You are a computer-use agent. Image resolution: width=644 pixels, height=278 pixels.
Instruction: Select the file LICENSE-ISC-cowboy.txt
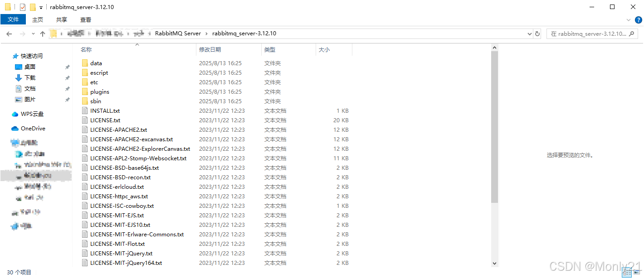pyautogui.click(x=122, y=206)
